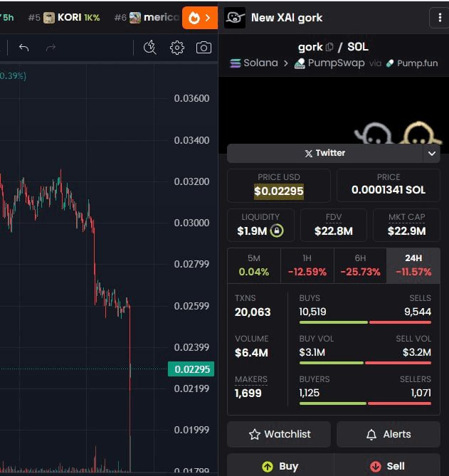
Task: Open the quick search lightning icon
Action: click(150, 48)
